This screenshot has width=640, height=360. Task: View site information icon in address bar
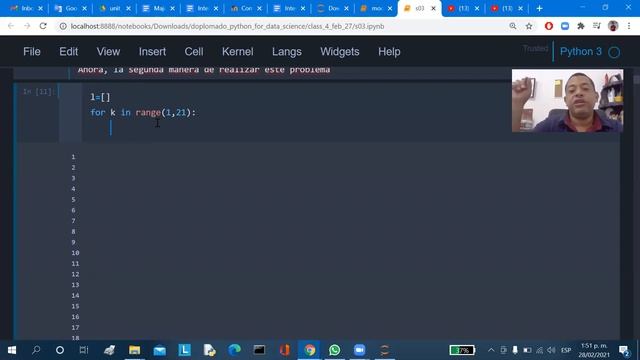point(63,26)
